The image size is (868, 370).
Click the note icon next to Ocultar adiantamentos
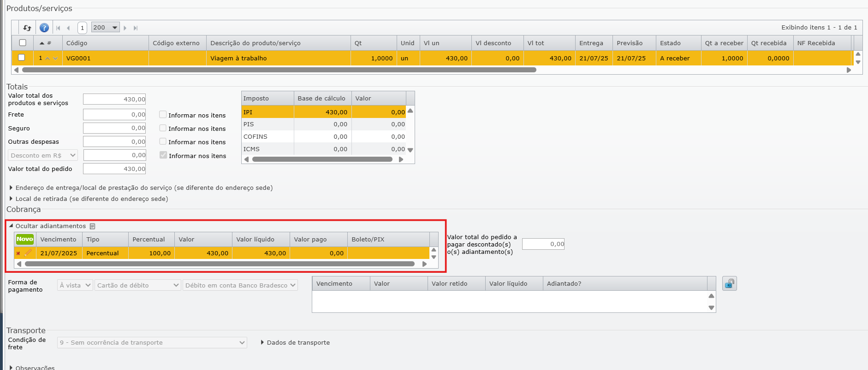[92, 226]
